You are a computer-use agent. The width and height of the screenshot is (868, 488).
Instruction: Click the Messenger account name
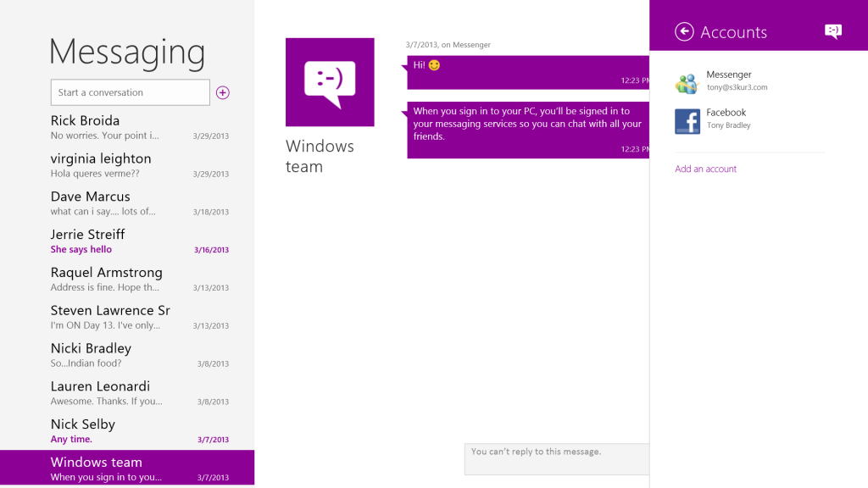[728, 75]
